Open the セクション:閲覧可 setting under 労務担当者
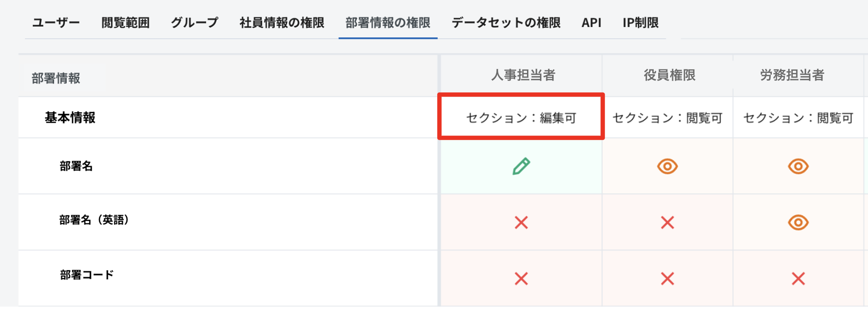This screenshot has height=309, width=868. (x=798, y=118)
